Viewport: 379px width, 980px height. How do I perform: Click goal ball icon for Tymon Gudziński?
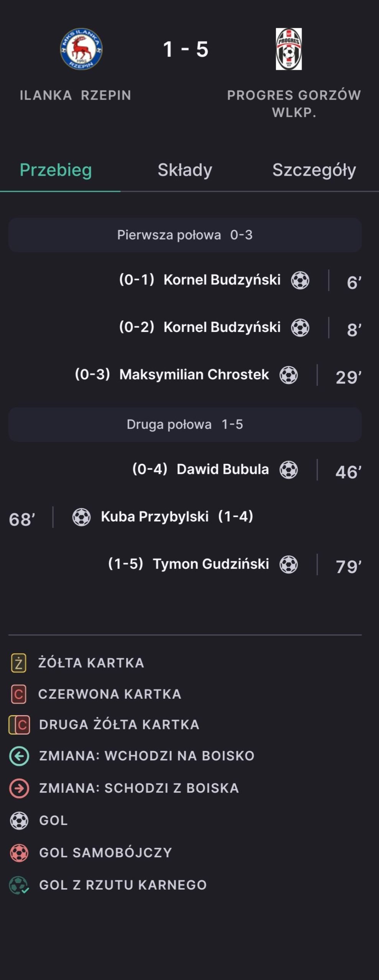[x=289, y=564]
